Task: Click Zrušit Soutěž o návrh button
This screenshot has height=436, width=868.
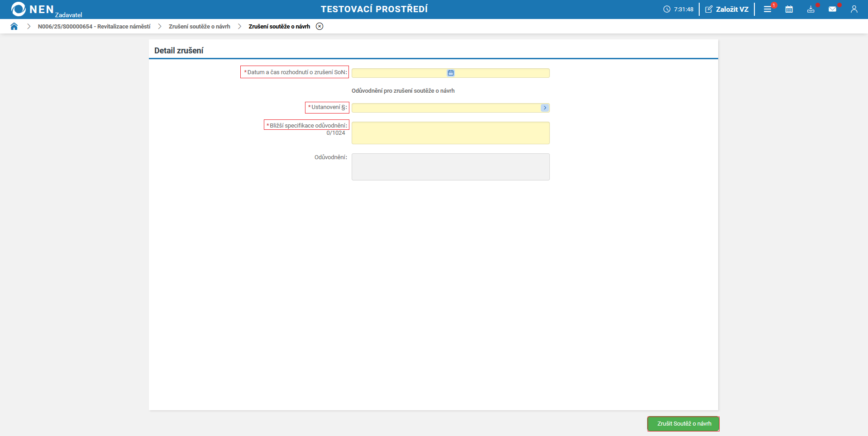Action: coord(683,424)
